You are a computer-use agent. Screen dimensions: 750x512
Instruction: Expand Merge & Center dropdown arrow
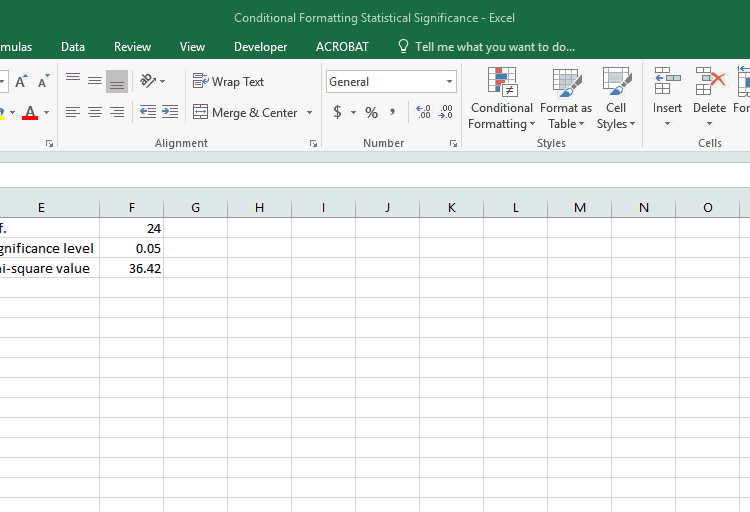point(309,113)
